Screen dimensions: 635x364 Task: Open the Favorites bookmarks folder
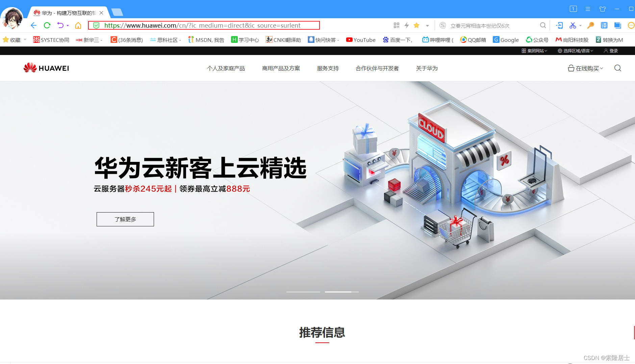[x=14, y=40]
